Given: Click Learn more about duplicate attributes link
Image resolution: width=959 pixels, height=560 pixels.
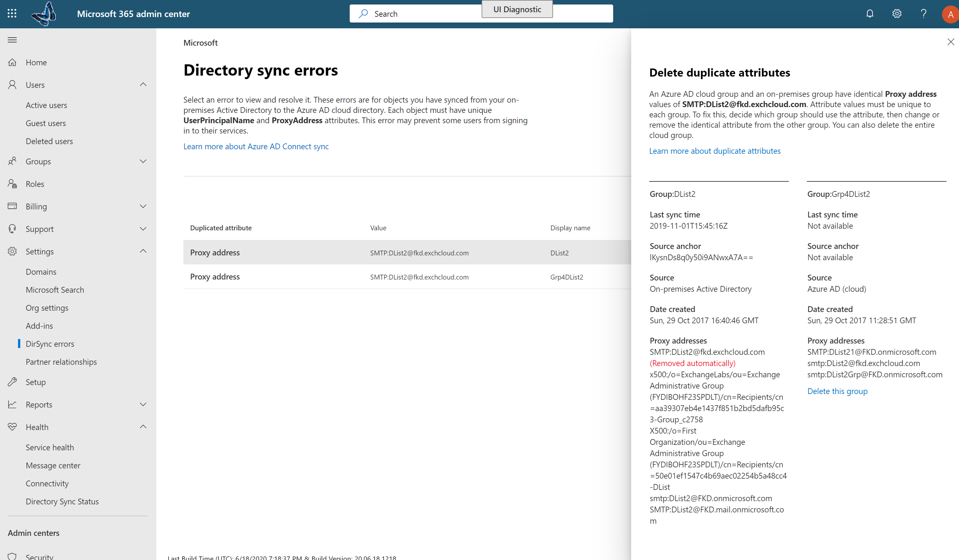Looking at the screenshot, I should tap(715, 150).
